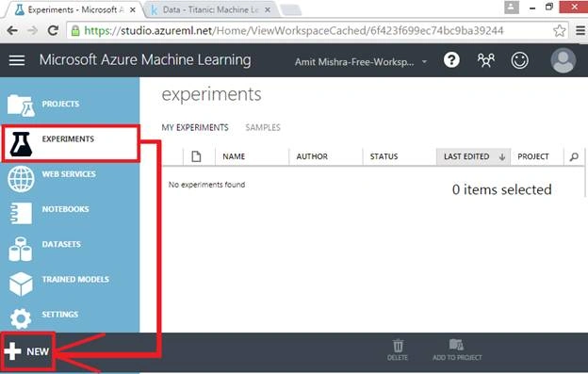588x374 pixels.
Task: Click the plus icon beside NEW
Action: point(13,351)
